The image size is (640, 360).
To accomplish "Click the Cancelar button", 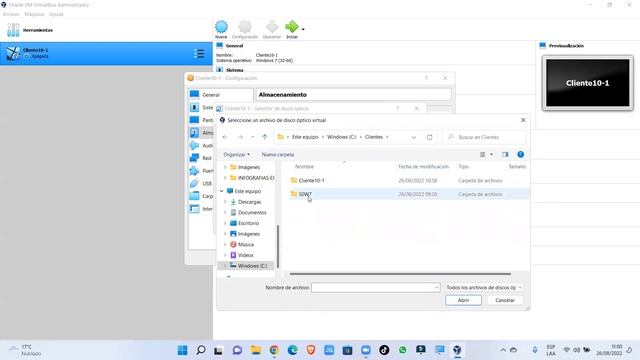I will [x=505, y=300].
